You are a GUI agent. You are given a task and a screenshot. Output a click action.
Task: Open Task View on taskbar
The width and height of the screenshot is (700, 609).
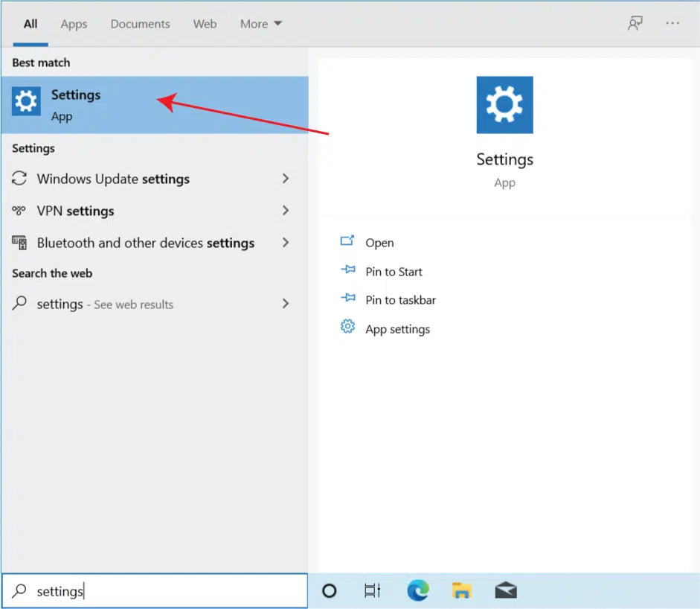(373, 590)
